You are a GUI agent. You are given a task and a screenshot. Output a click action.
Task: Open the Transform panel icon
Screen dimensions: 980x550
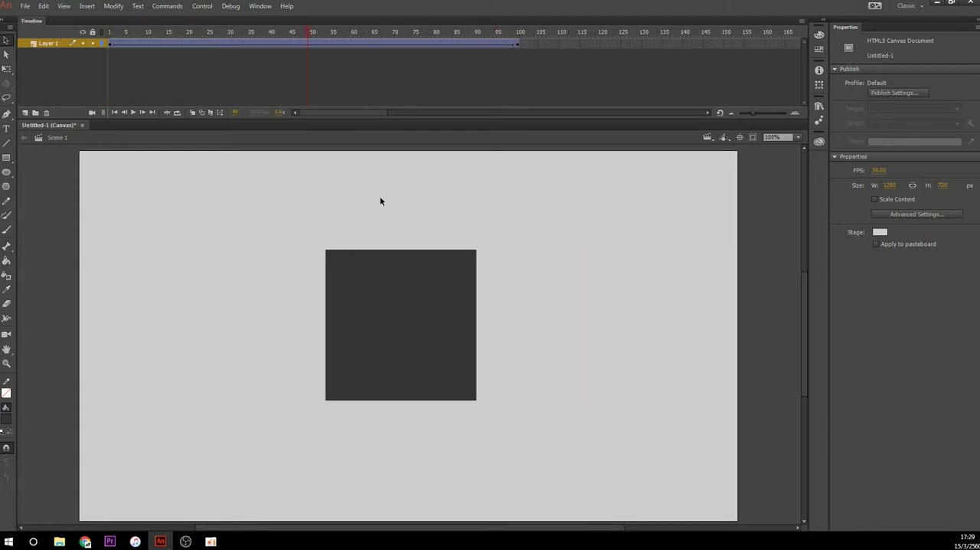point(819,85)
